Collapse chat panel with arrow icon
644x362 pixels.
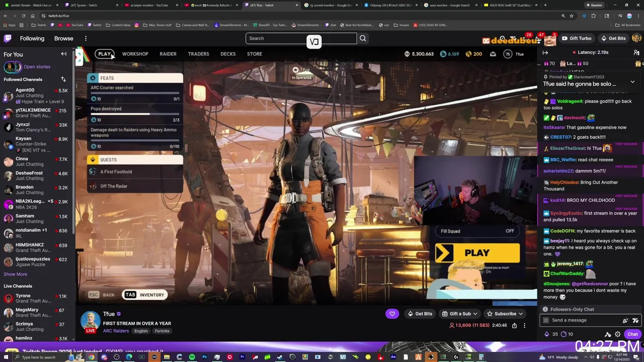click(545, 52)
